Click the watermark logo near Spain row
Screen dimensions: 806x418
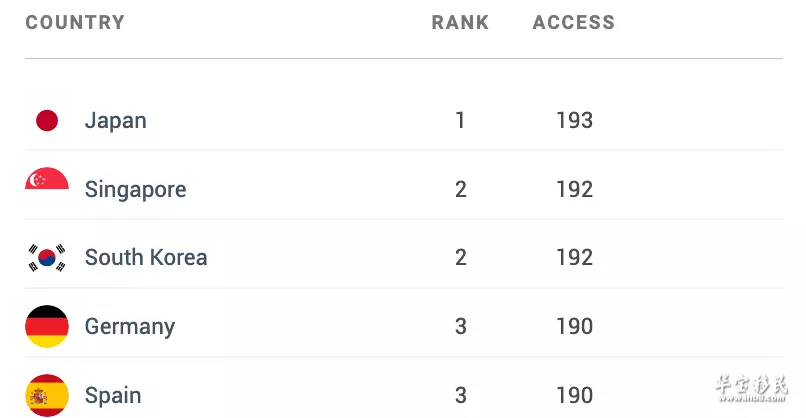point(751,388)
